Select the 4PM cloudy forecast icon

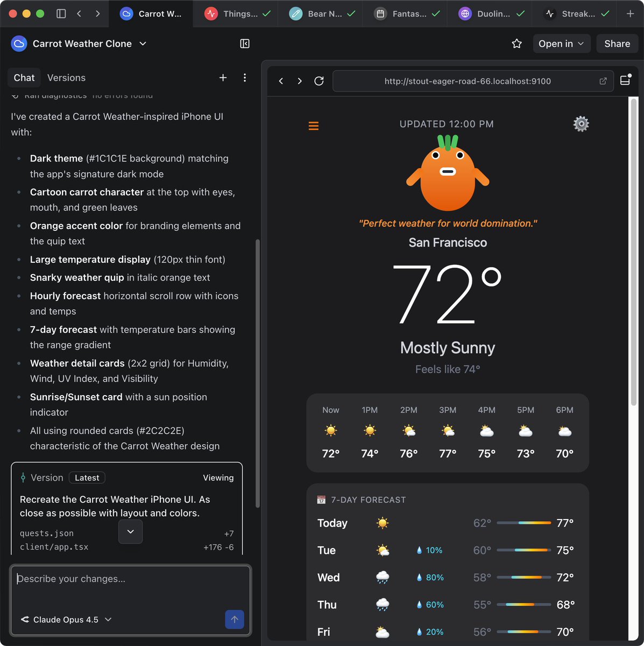(x=487, y=431)
